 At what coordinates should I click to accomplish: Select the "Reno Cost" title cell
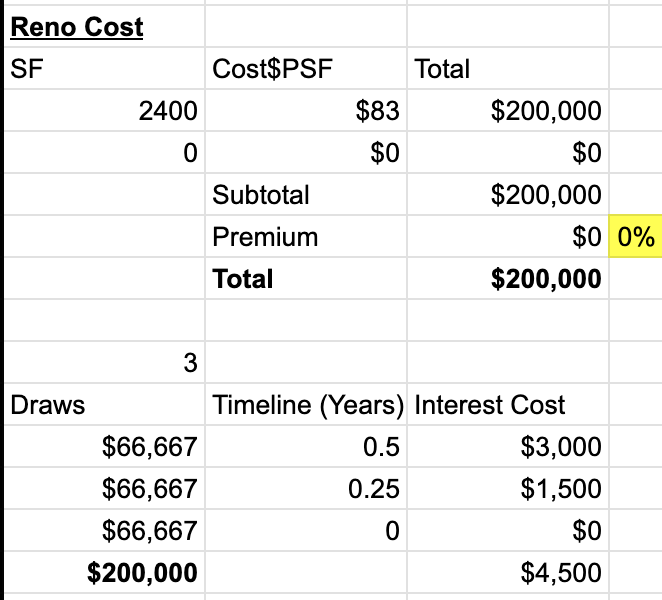[78, 27]
